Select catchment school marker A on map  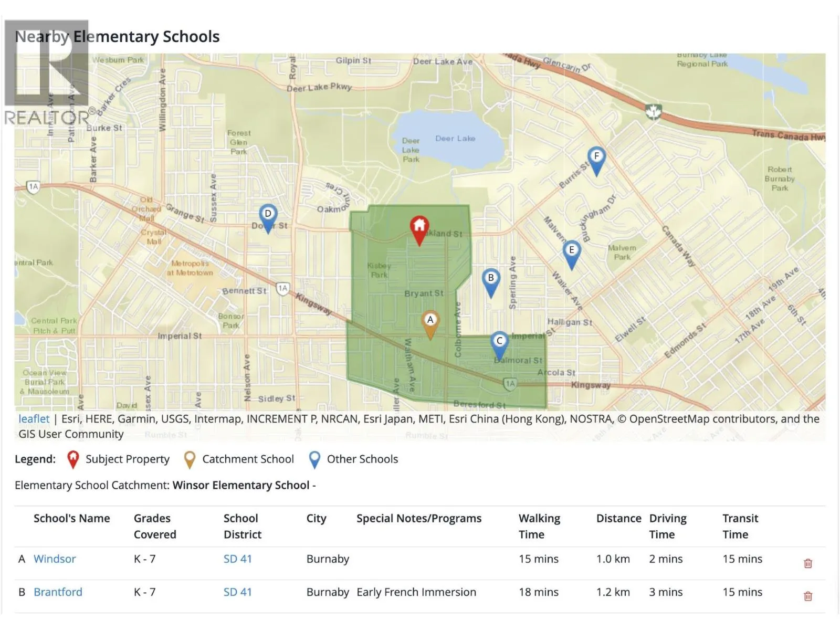[430, 322]
